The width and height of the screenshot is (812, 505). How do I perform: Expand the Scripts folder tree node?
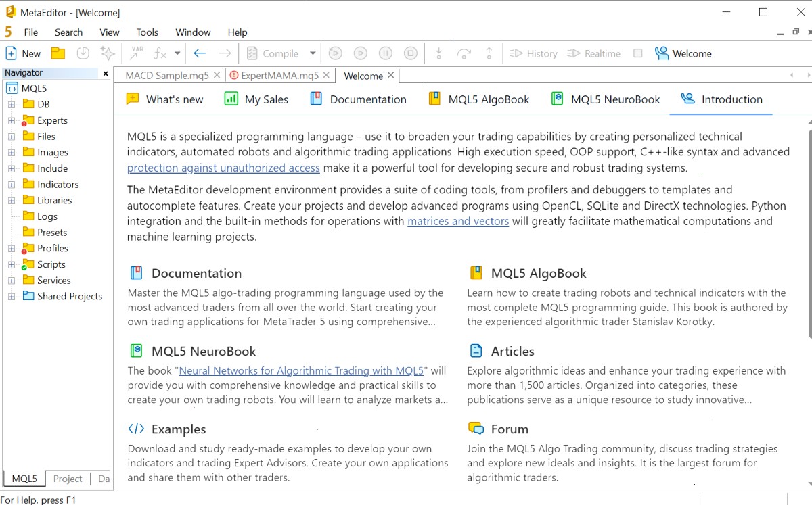(12, 264)
